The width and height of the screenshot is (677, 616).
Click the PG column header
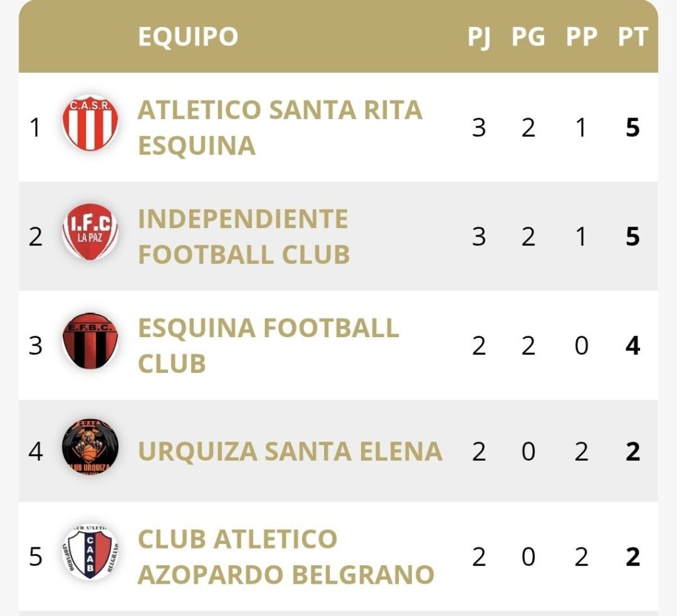tap(528, 38)
